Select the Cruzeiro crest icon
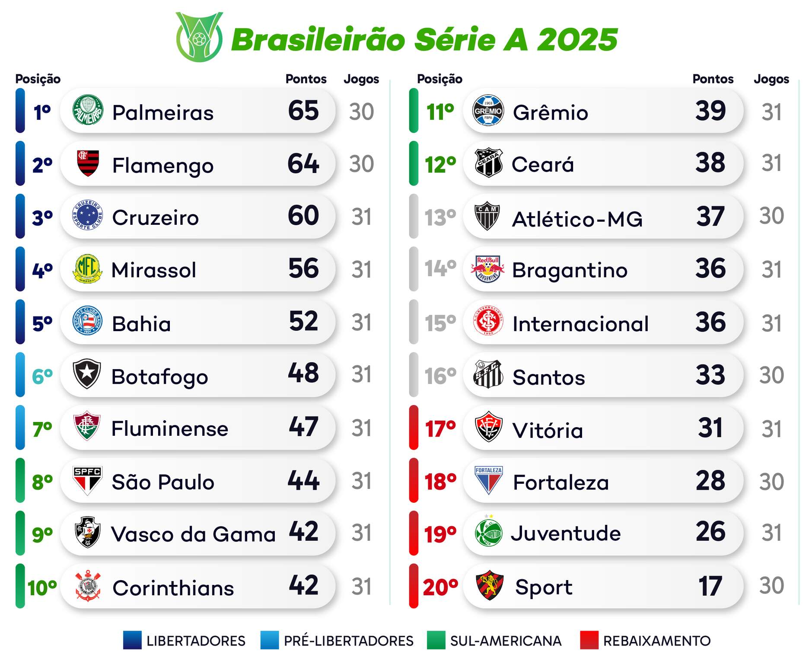The height and width of the screenshot is (664, 812). click(88, 216)
